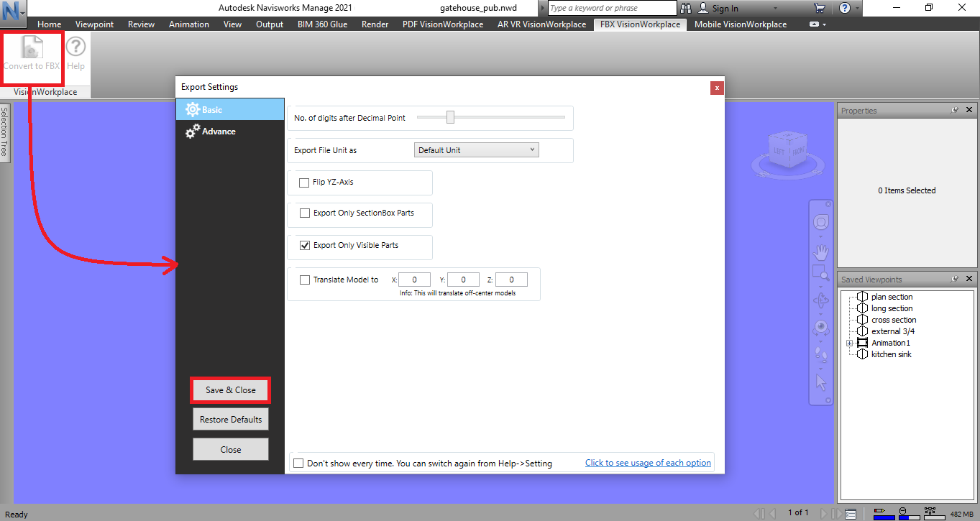This screenshot has width=980, height=521.
Task: Open the Export File Unit dropdown
Action: 477,150
